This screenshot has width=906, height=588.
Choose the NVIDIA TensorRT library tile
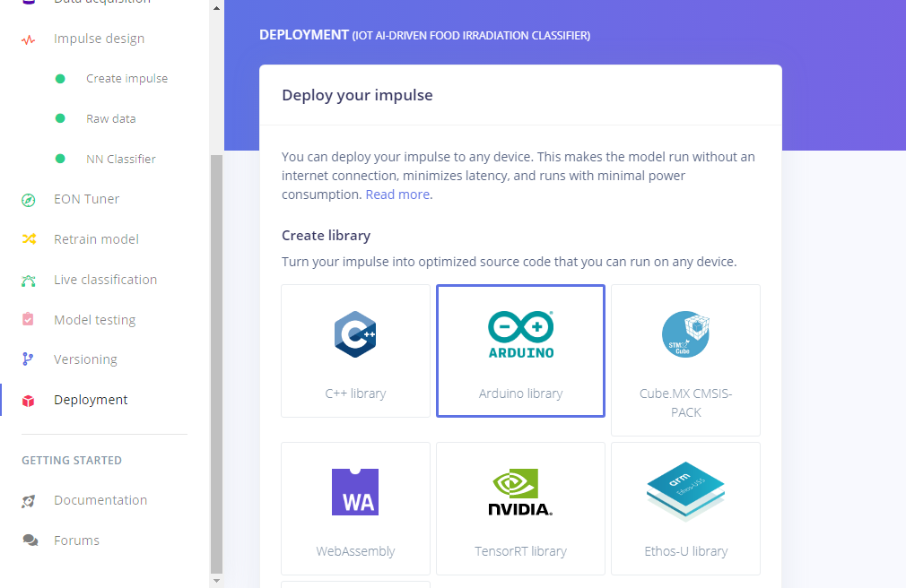click(520, 508)
